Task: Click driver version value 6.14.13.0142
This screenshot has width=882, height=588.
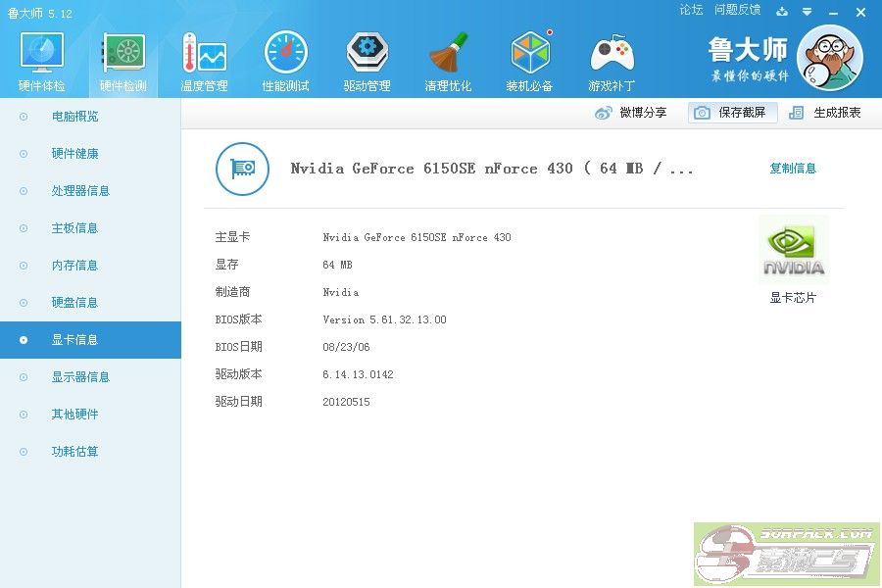Action: 359,374
